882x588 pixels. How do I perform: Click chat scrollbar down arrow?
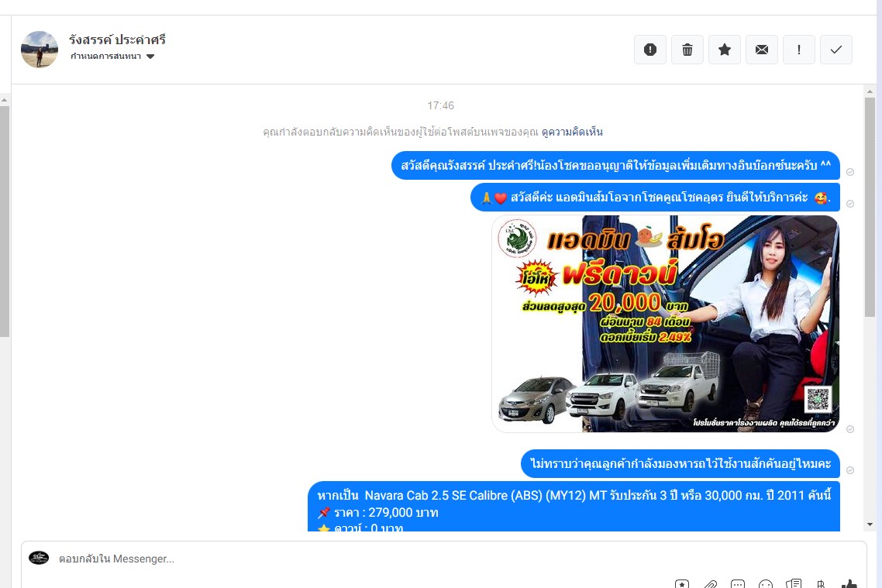870,524
